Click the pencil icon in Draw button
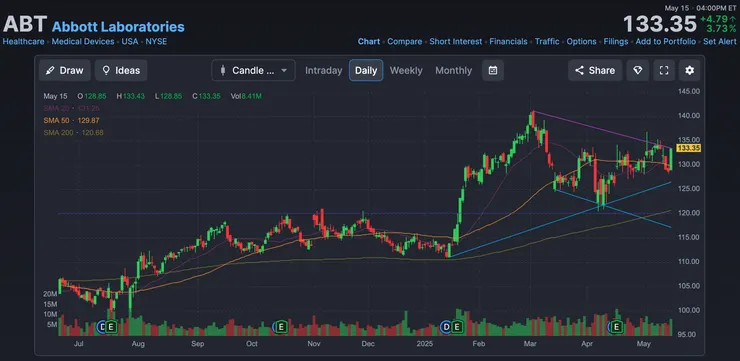The width and height of the screenshot is (740, 361). tap(50, 70)
